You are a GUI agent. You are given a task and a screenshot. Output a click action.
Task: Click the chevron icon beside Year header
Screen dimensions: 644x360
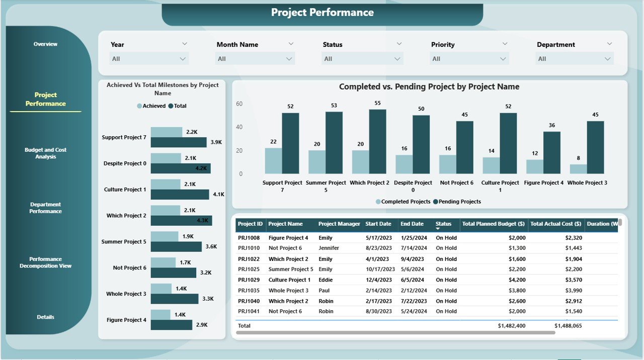pyautogui.click(x=185, y=44)
